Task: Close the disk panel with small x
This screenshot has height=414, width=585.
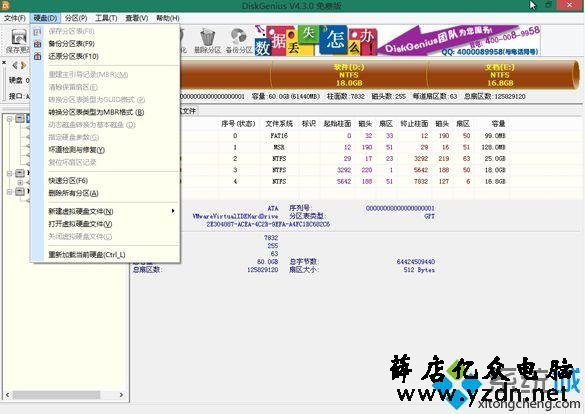Action: [4, 62]
